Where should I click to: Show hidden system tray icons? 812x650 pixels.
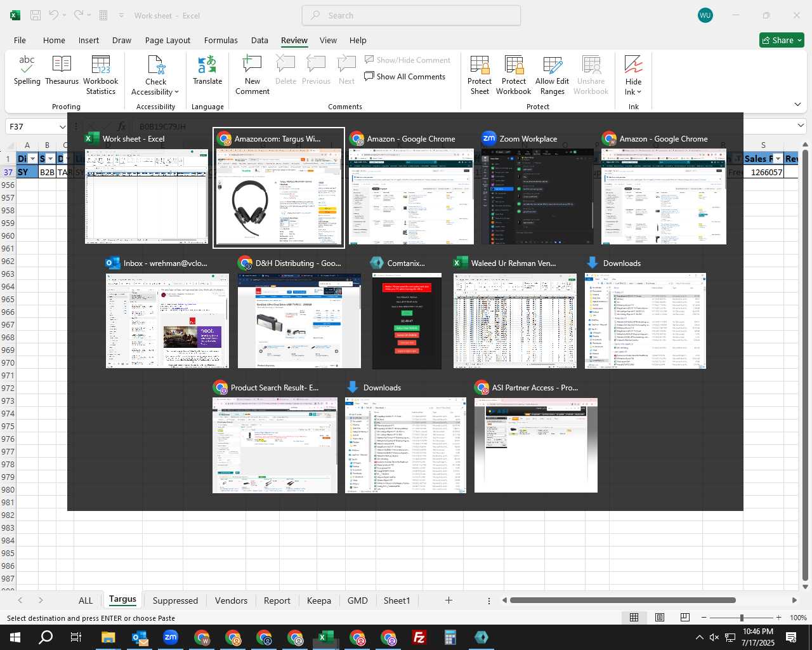point(699,637)
